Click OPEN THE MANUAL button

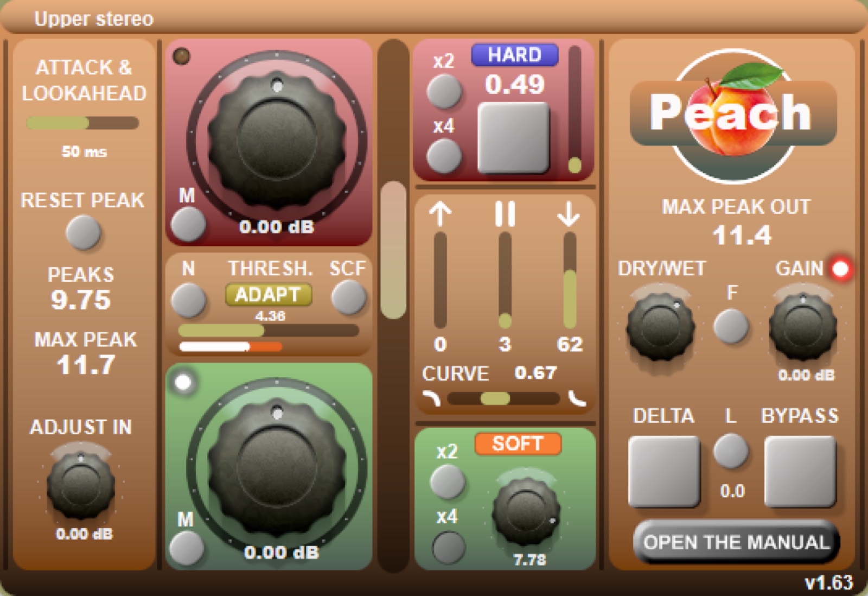[736, 542]
